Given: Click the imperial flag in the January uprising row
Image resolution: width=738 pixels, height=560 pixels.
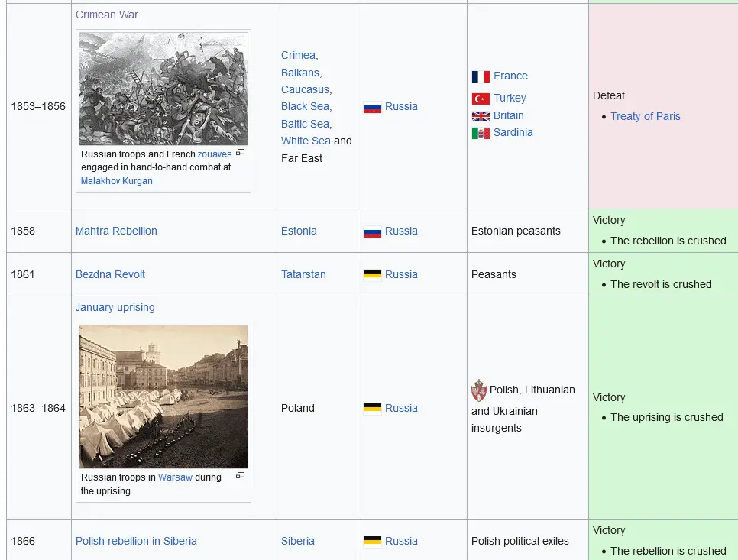Looking at the screenshot, I should [x=372, y=409].
